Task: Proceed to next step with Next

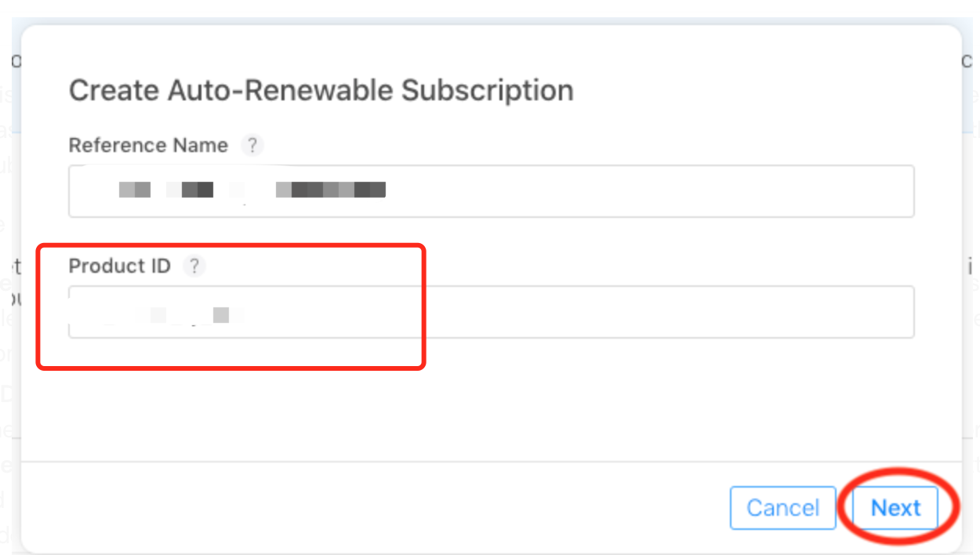Action: click(895, 508)
